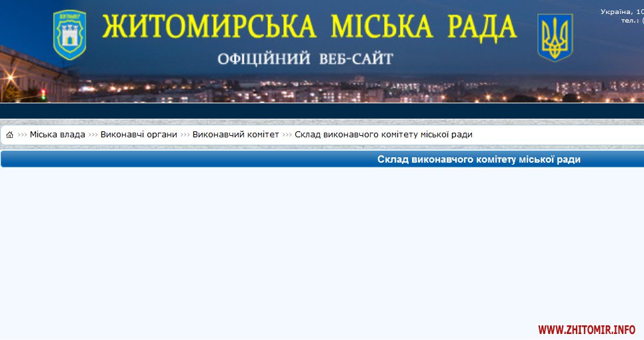Click the ЖИТОМИРСЬКА МІСЬКА РАДА site title
Screen dimensions: 644x340
point(309,27)
